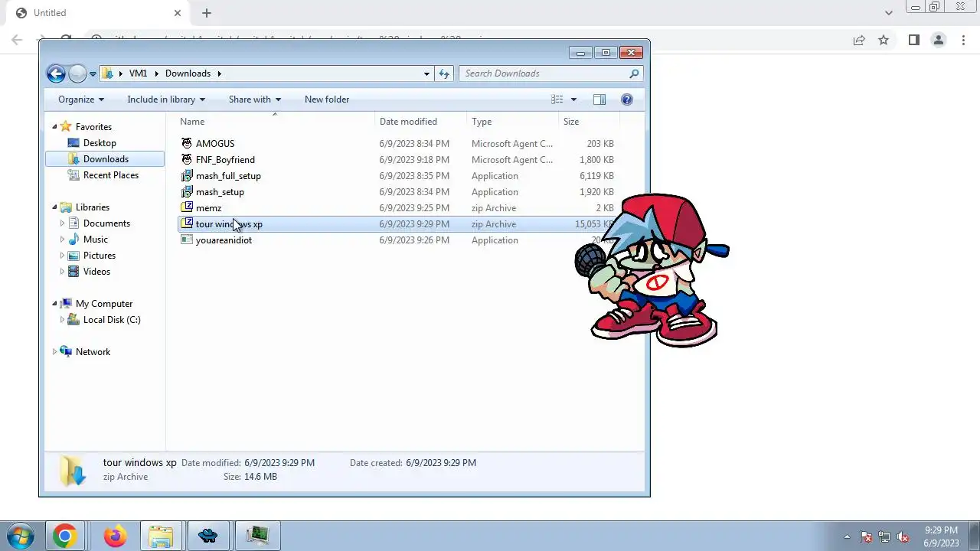Bookmark this page with the star icon
980x551 pixels.
[x=884, y=40]
